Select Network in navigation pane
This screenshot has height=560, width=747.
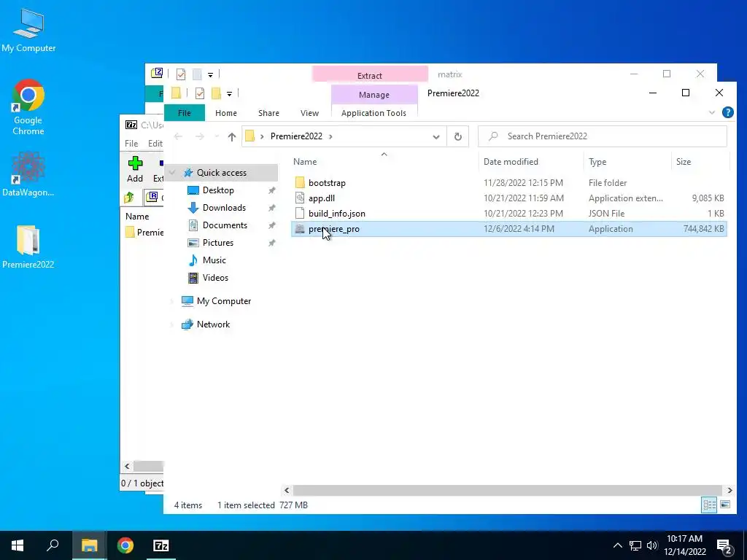pos(213,324)
